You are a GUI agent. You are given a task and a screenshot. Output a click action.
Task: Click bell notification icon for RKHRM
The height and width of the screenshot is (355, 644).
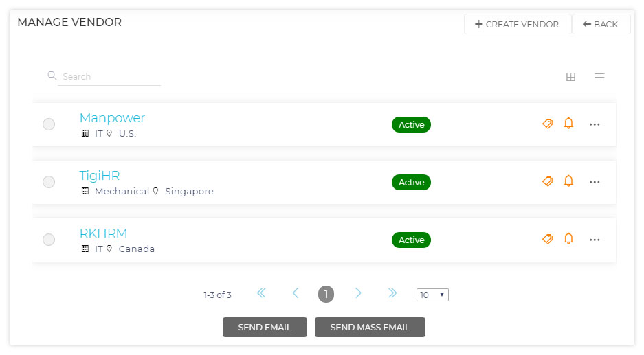568,238
